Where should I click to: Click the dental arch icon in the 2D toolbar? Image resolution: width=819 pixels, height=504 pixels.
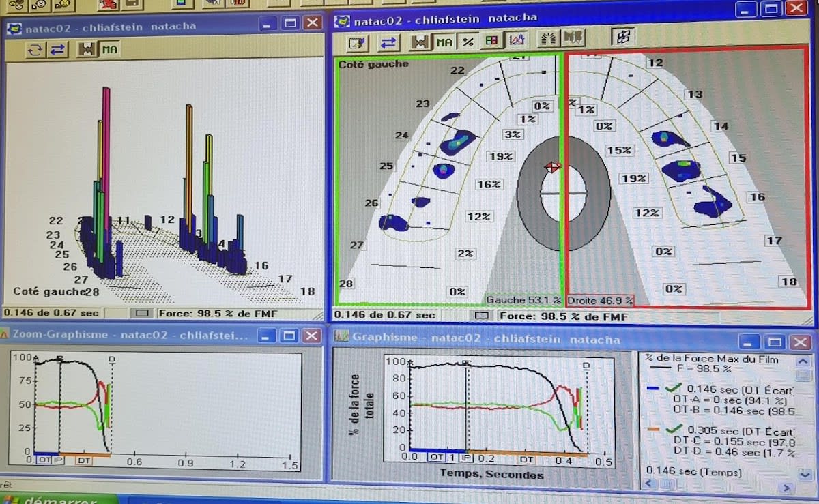pos(548,38)
